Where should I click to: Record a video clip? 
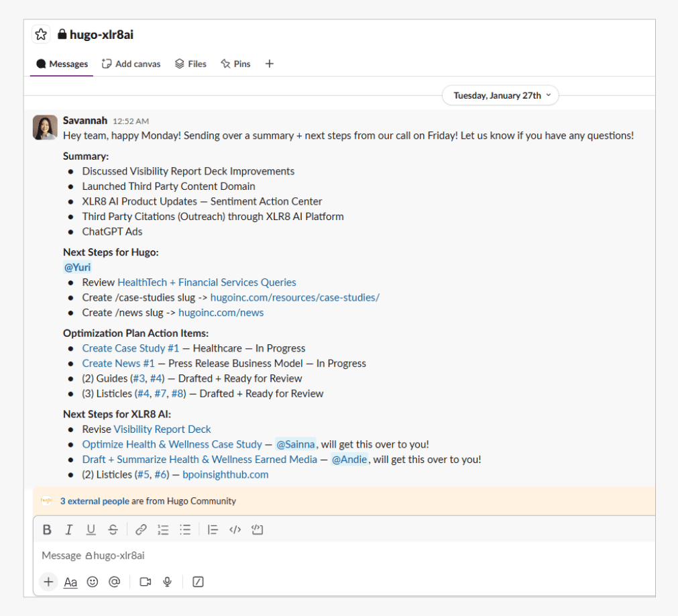[x=145, y=582]
